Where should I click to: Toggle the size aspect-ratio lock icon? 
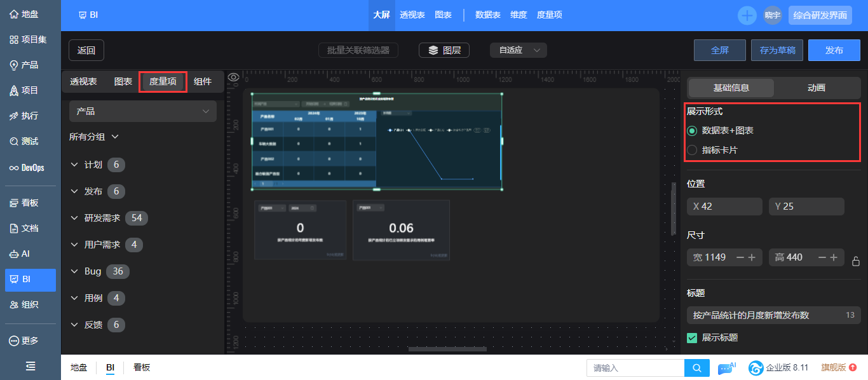856,261
